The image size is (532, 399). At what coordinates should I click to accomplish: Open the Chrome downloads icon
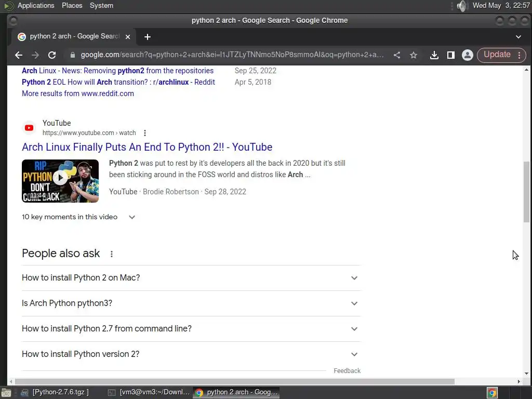(x=434, y=55)
